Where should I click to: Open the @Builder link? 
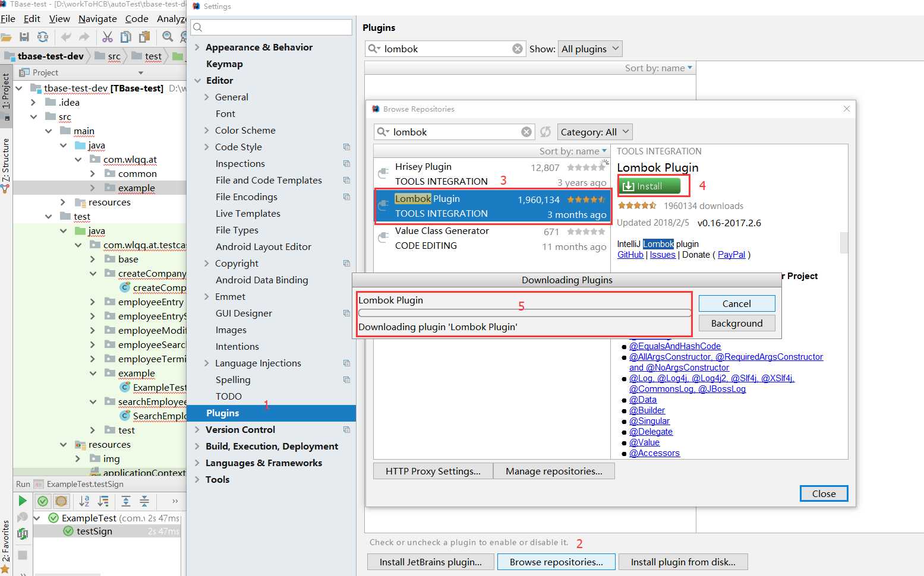(647, 410)
